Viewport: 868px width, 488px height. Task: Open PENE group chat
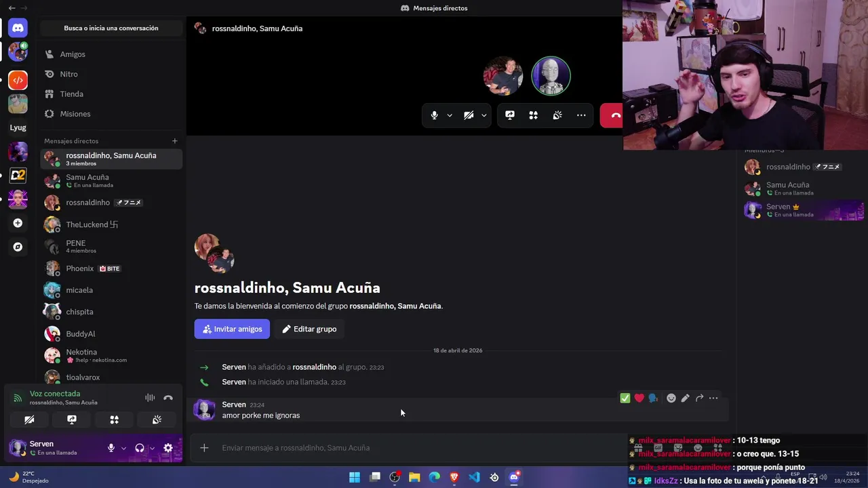click(x=111, y=246)
